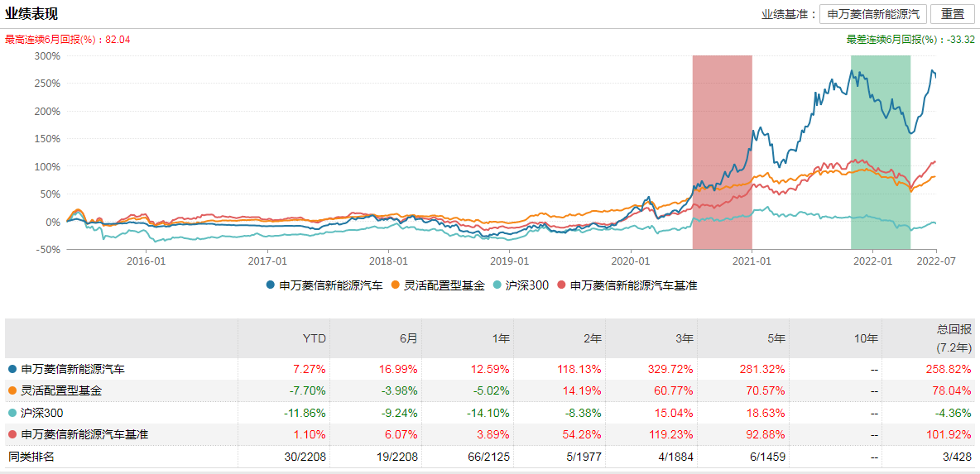Click the 2020-01 marker on time axis
Screen dimensions: 980x474
click(x=631, y=259)
